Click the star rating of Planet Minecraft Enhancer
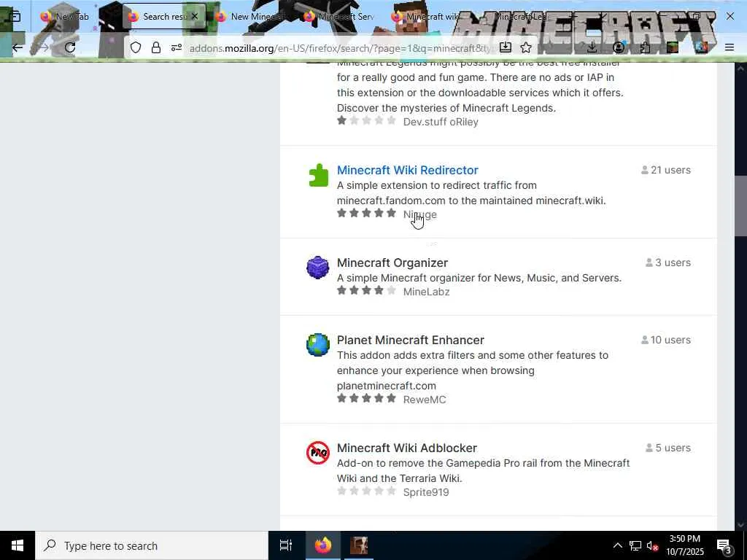747x560 pixels. [x=366, y=399]
